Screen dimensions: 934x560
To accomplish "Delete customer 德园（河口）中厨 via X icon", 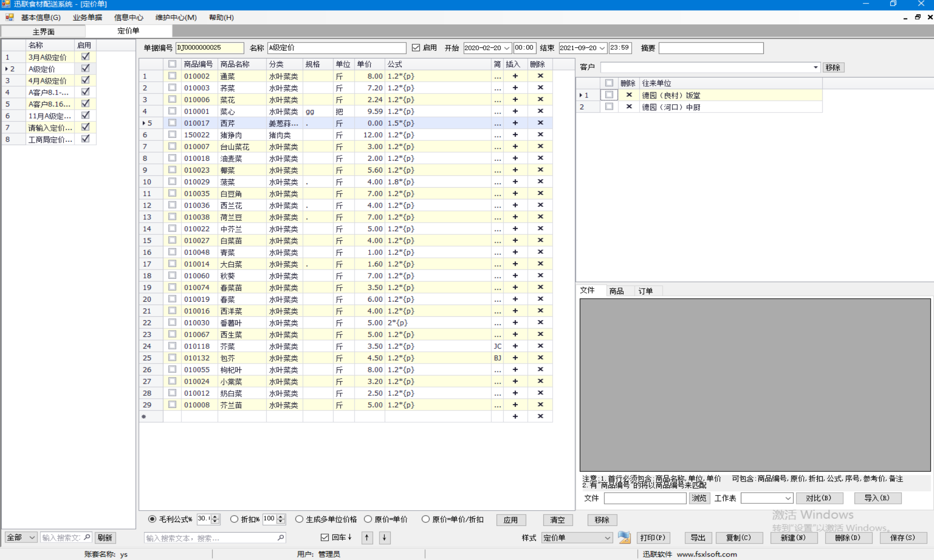I will pos(629,107).
